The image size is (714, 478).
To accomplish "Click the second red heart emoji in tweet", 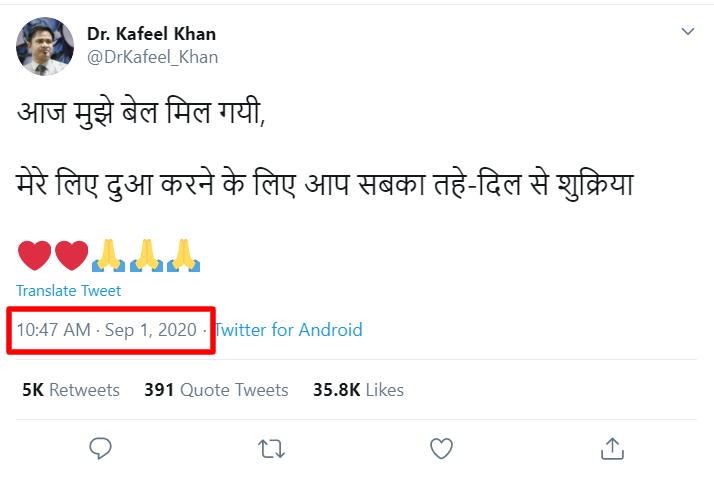I will (x=72, y=255).
